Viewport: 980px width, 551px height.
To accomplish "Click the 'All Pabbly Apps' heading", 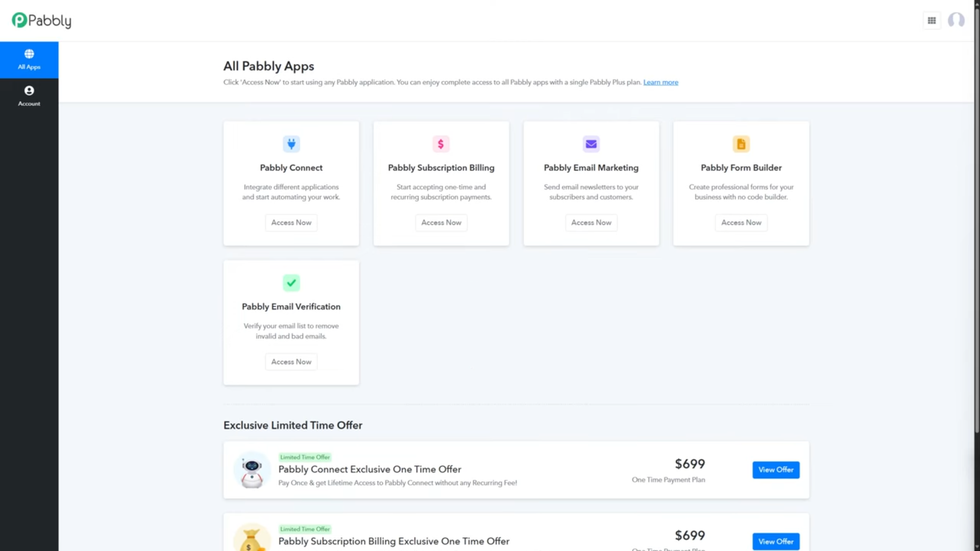I will (268, 66).
